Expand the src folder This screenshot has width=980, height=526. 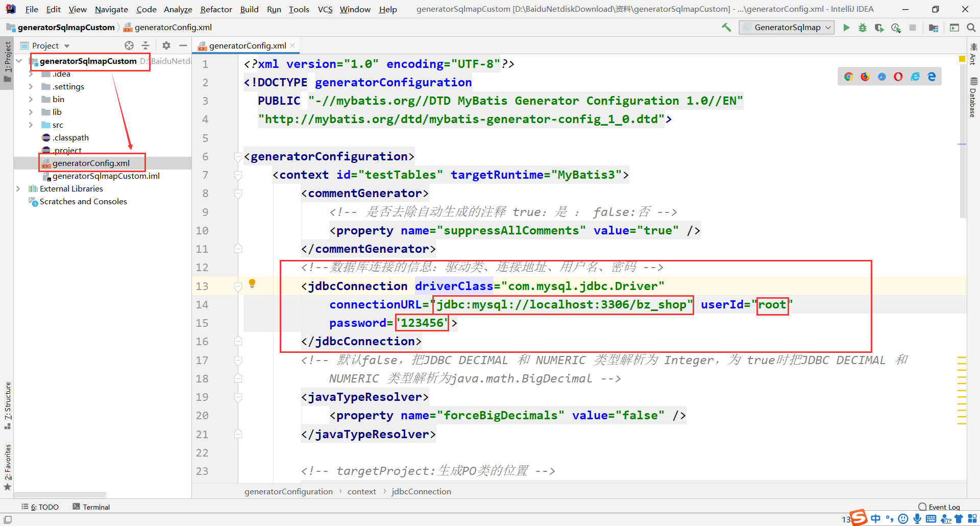click(31, 125)
